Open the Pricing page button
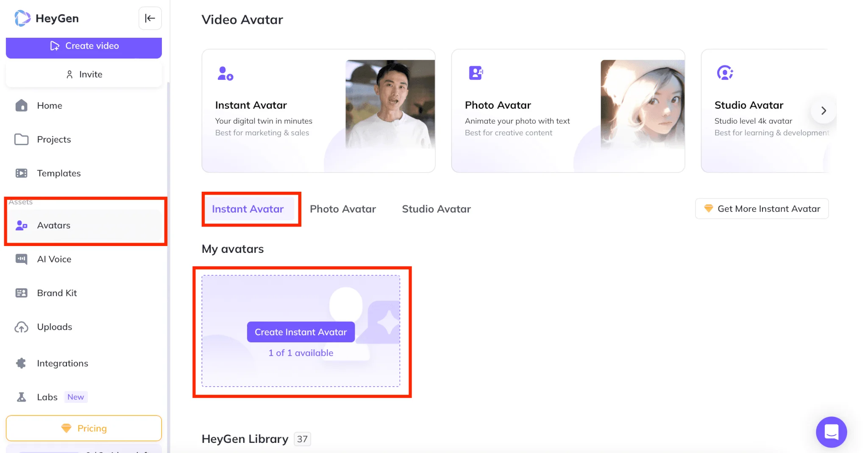The image size is (868, 453). [84, 428]
